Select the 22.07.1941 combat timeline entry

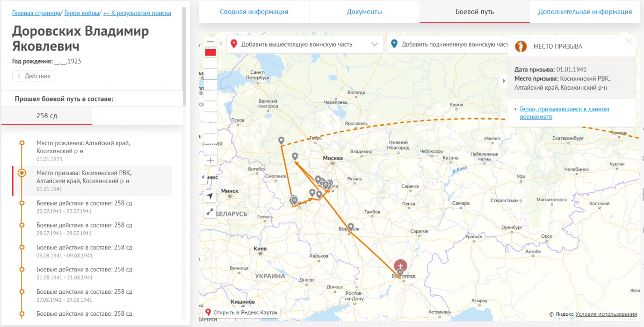(84, 207)
